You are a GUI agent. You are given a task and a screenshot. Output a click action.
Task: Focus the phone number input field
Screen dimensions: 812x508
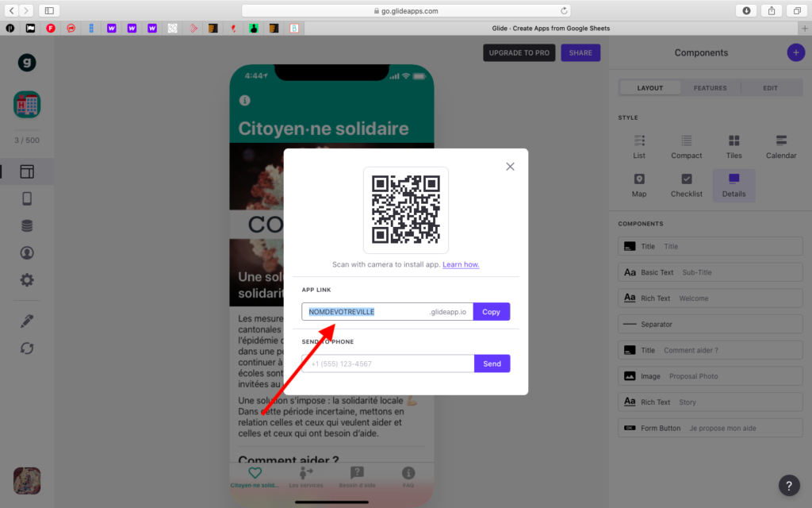point(388,364)
